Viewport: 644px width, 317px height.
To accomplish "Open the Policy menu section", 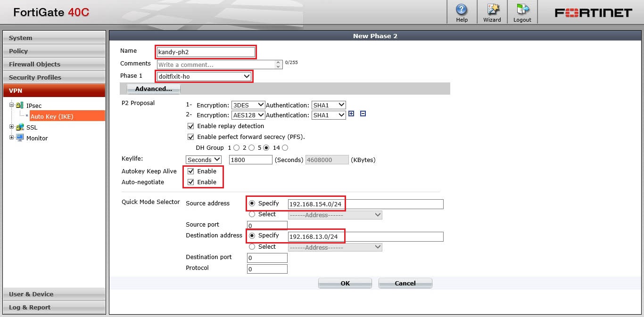I will pyautogui.click(x=54, y=51).
